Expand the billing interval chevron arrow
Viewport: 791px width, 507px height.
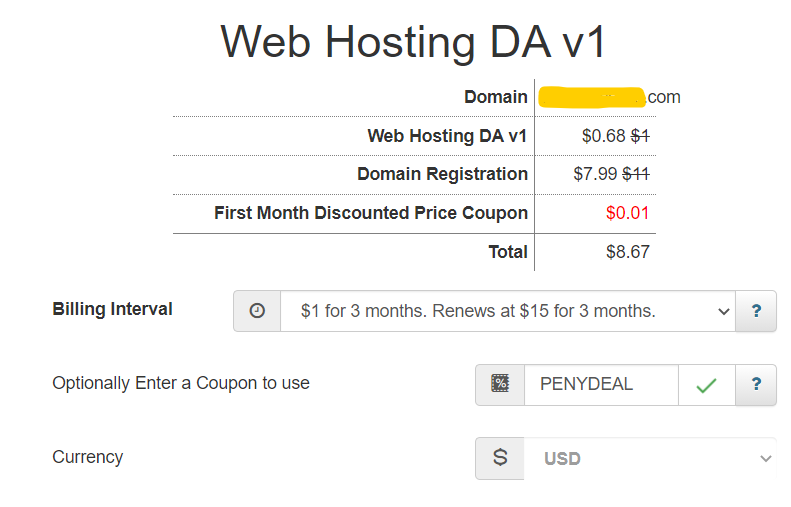[723, 312]
